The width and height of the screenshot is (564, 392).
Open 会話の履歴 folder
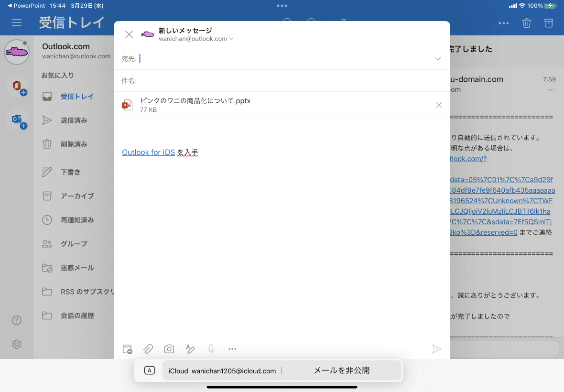click(74, 316)
